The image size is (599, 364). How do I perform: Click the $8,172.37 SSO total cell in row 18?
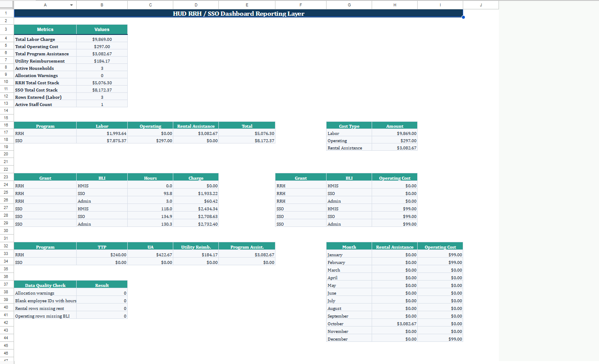coord(247,140)
